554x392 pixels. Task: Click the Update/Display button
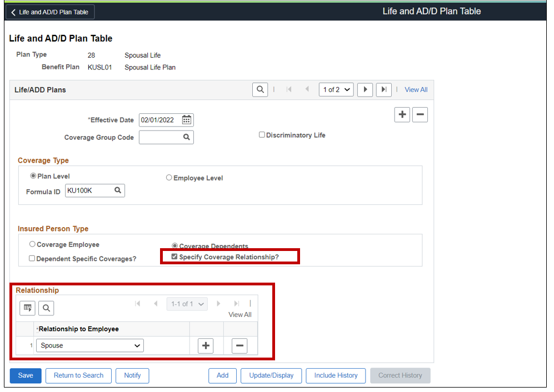271,375
